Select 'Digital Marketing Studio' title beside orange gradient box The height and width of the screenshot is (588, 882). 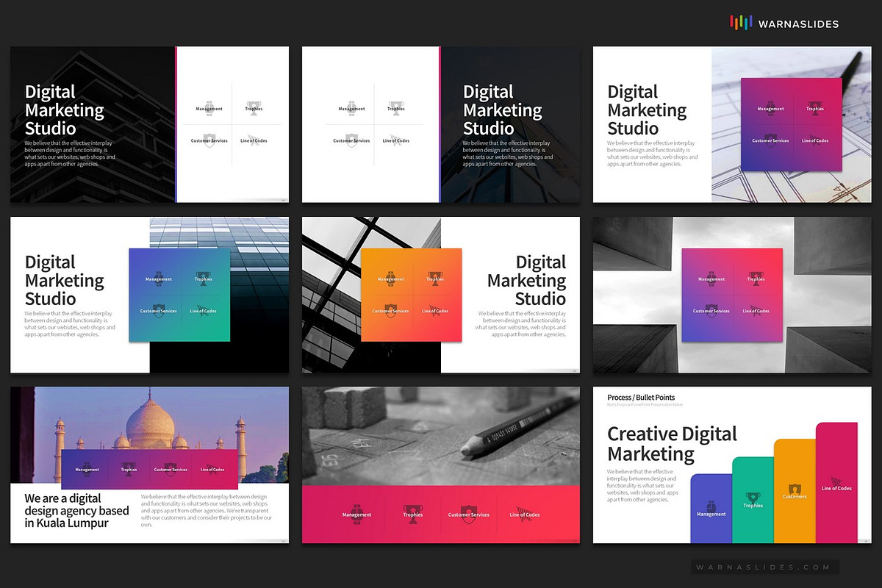tap(526, 280)
